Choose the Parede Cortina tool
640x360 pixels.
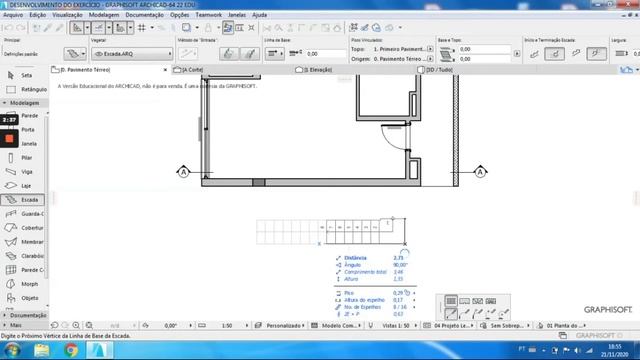coord(22,270)
